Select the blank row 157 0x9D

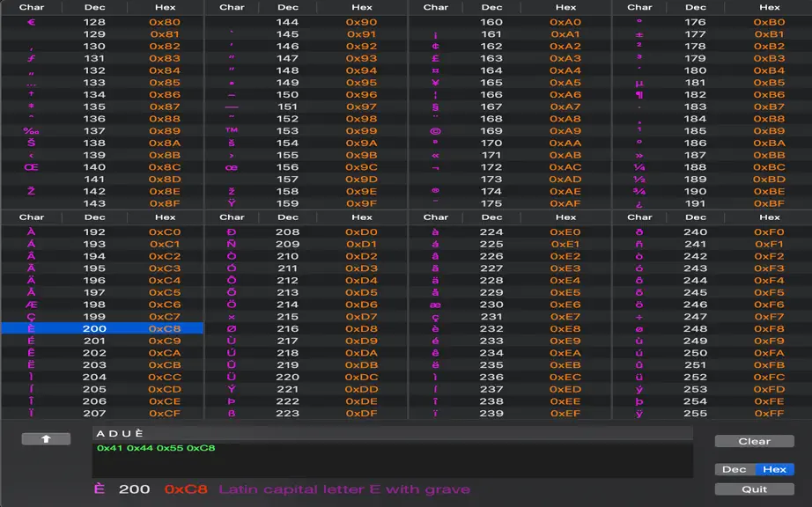306,179
